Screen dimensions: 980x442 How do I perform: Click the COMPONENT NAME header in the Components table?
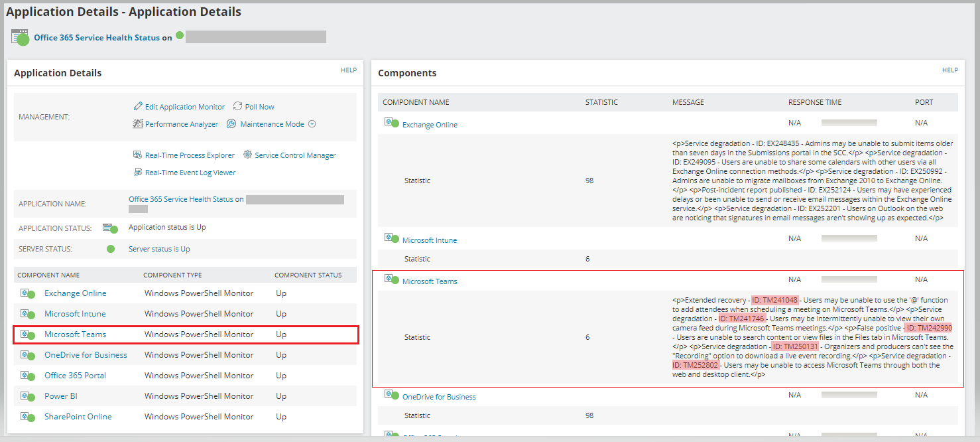click(416, 102)
